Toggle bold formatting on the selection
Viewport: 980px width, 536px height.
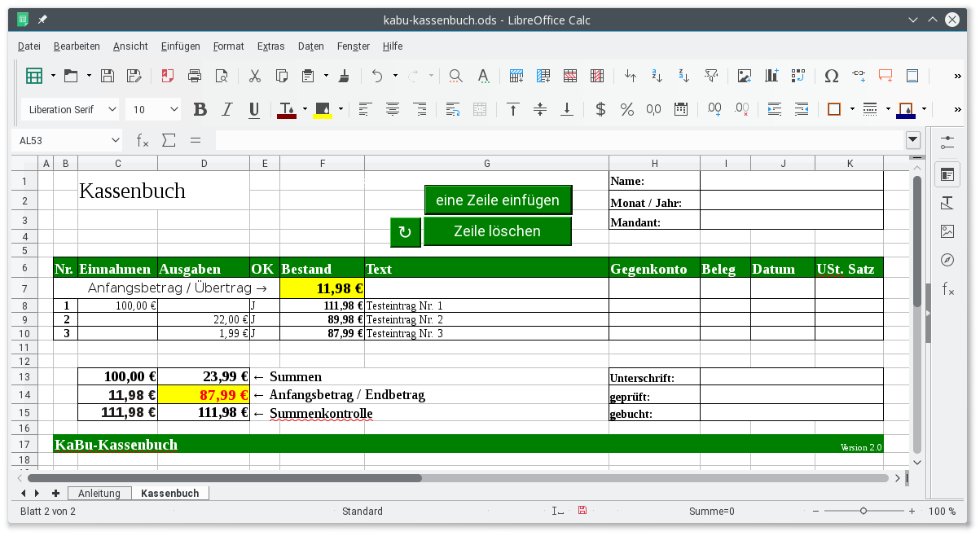click(200, 108)
